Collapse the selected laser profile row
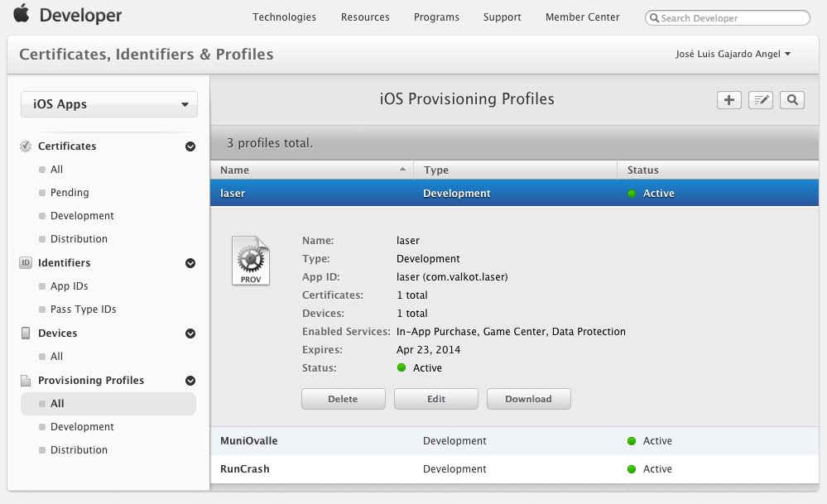 514,193
